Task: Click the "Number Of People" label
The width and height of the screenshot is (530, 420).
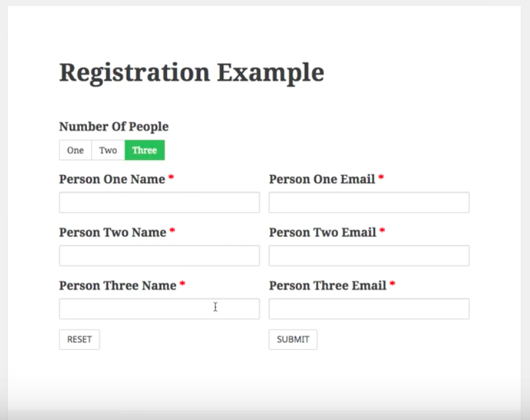Action: tap(114, 127)
